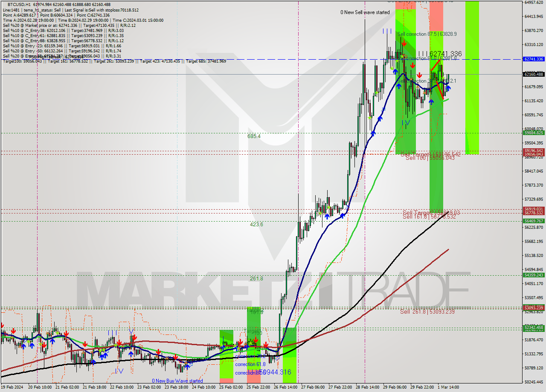Click the 57329.695 axis price label
Screen dimensions: 546x392
click(x=534, y=199)
